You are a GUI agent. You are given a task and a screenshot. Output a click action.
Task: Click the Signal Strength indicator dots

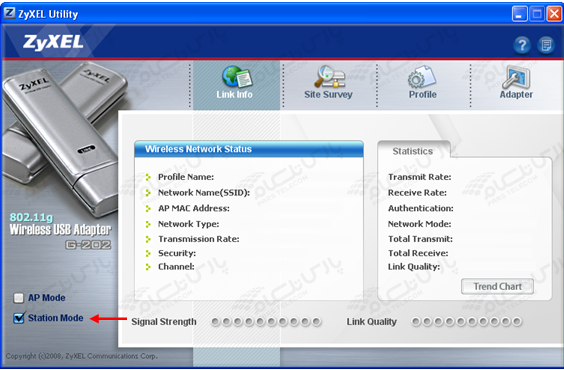266,321
